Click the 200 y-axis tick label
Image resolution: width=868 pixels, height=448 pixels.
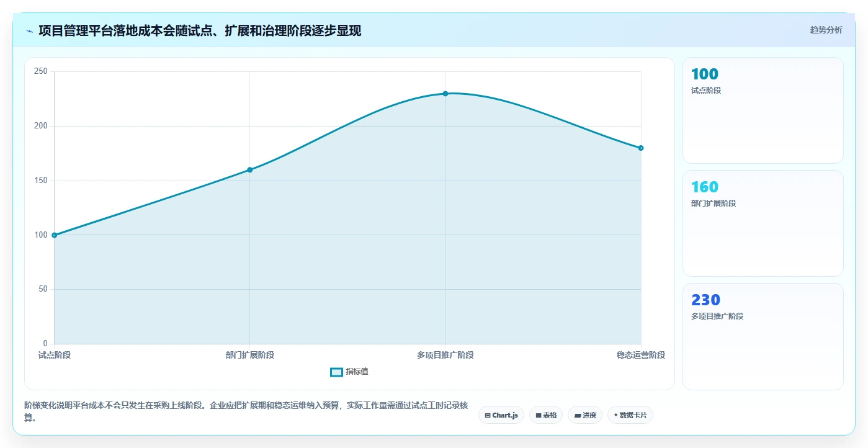coord(41,126)
